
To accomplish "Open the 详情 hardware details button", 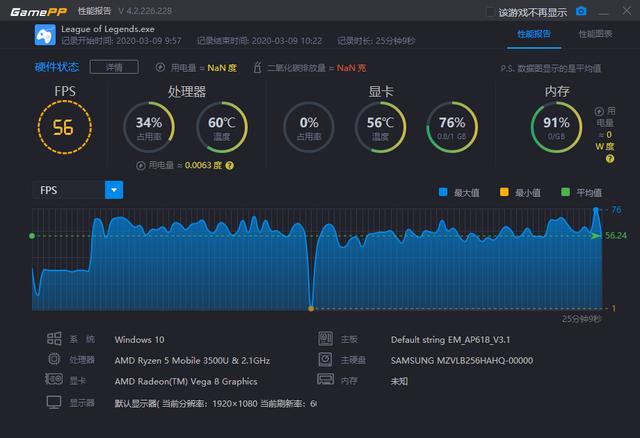I will [114, 67].
